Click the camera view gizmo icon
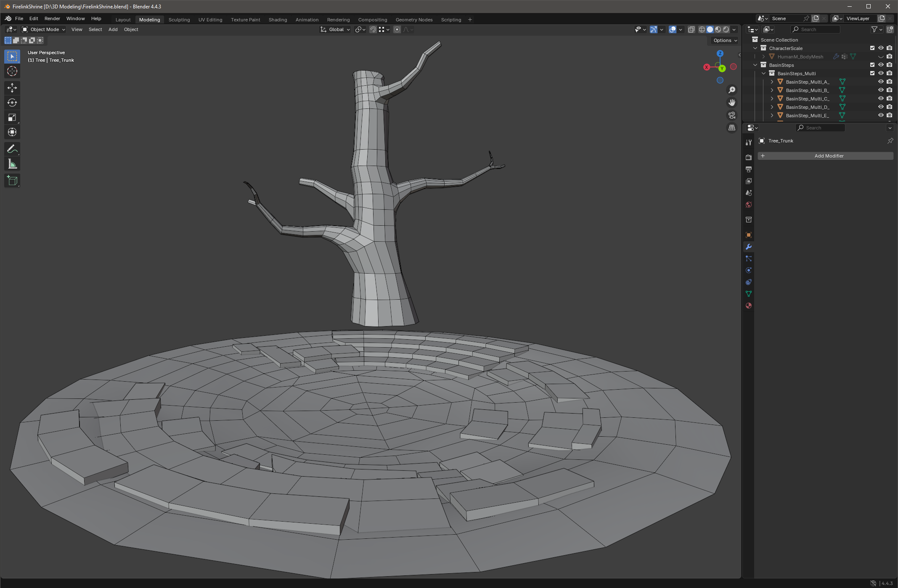 (732, 115)
